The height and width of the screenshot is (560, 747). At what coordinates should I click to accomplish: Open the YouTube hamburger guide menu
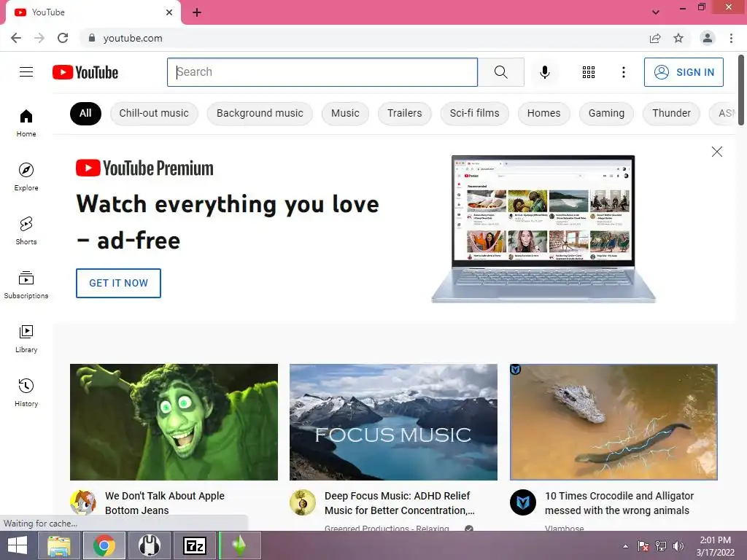coord(26,72)
